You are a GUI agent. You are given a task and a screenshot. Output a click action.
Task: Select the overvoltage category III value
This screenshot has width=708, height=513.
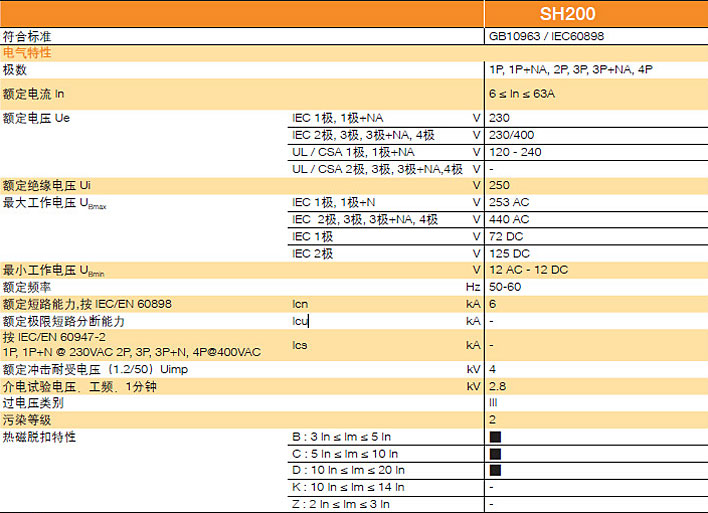[493, 403]
